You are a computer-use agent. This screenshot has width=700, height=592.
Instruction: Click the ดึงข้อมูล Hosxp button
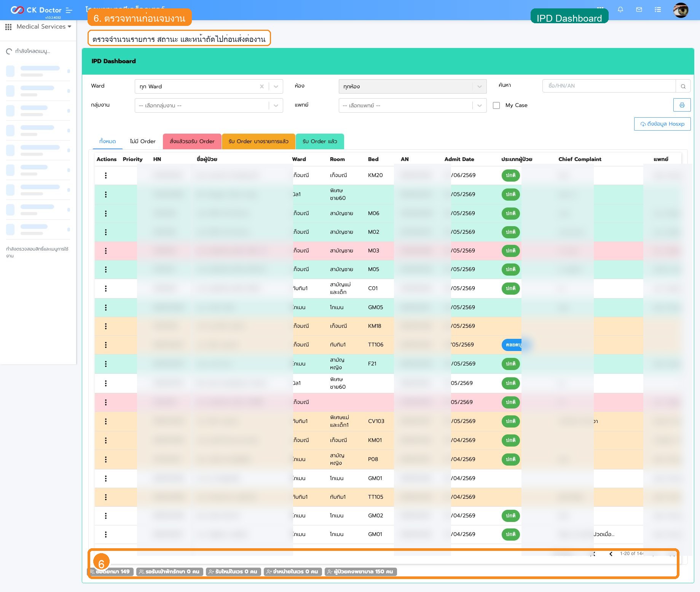click(662, 124)
